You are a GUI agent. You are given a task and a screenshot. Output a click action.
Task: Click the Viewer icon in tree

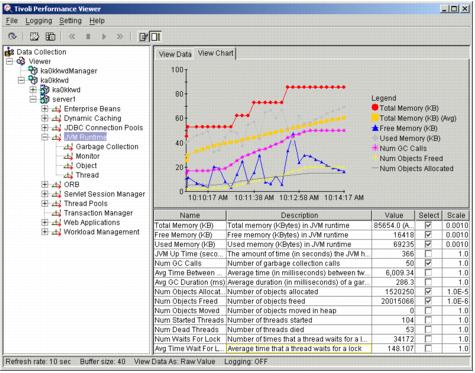tap(21, 61)
